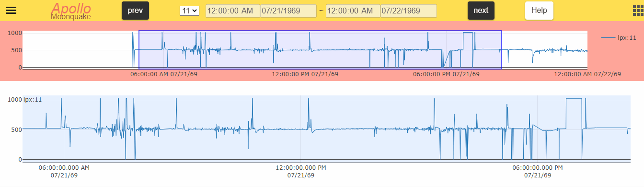Click the flat-topped 1000 plateau in detail chart
The height and width of the screenshot is (187, 644).
[574, 99]
